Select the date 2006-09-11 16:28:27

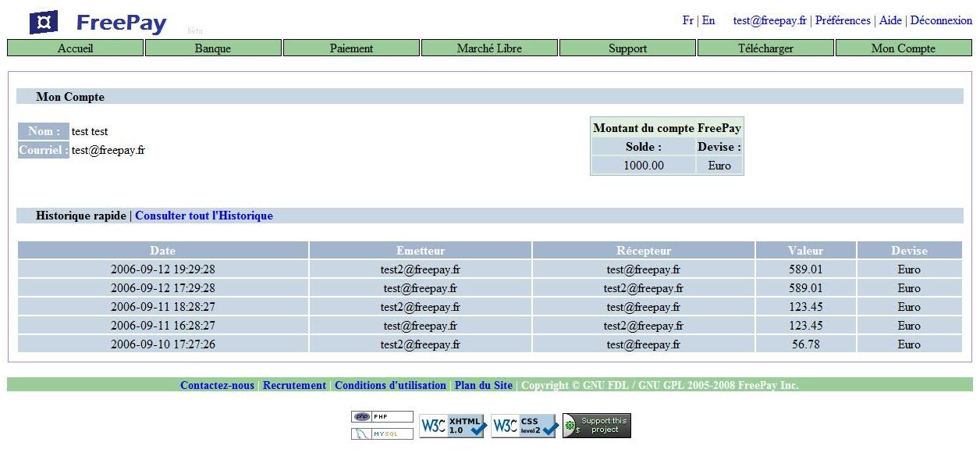click(x=163, y=326)
